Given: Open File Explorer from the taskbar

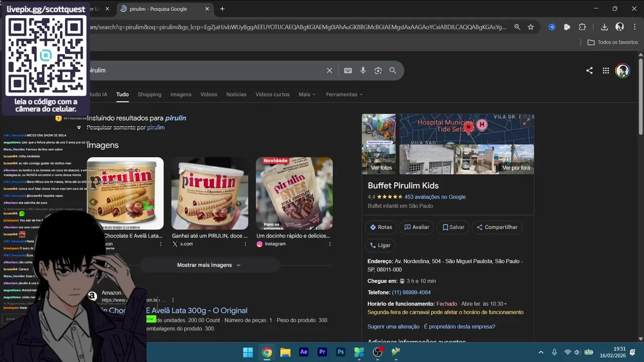Looking at the screenshot, I should coord(285,352).
